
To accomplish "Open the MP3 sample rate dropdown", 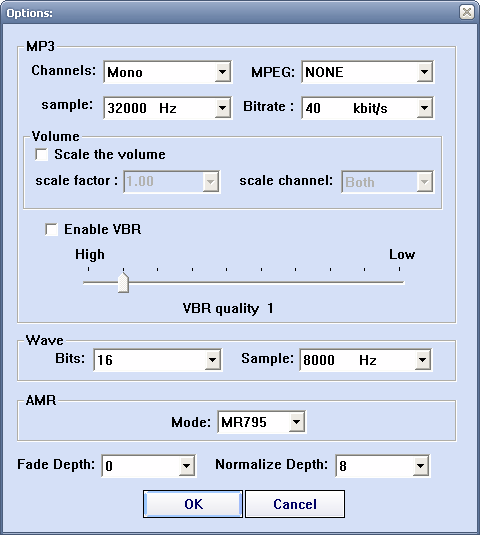I will (x=168, y=108).
